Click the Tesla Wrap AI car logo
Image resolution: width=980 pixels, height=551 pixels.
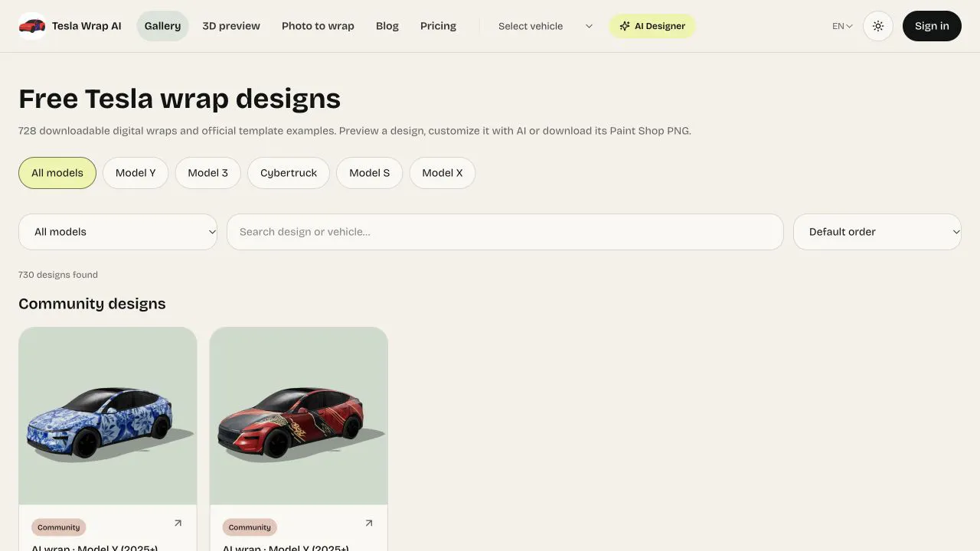click(x=32, y=26)
